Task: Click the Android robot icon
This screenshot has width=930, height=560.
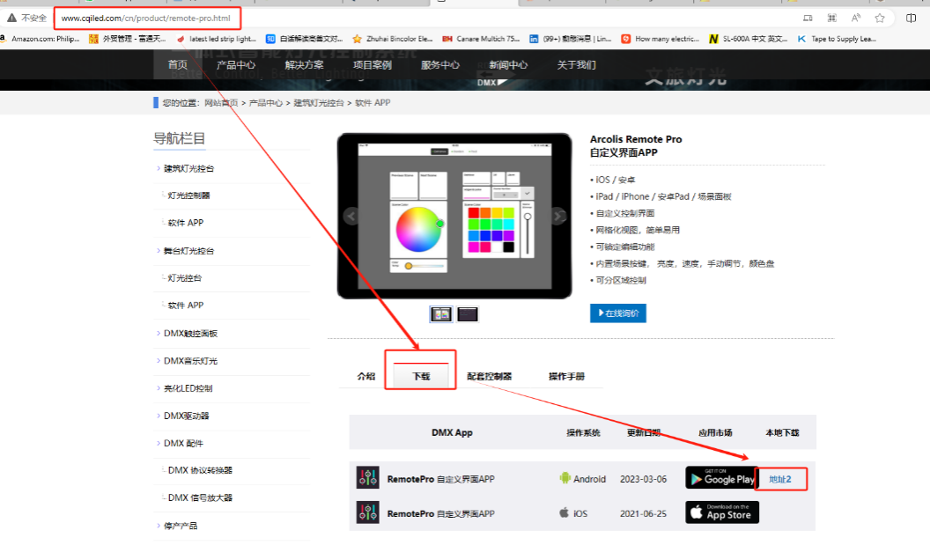Action: tap(565, 477)
